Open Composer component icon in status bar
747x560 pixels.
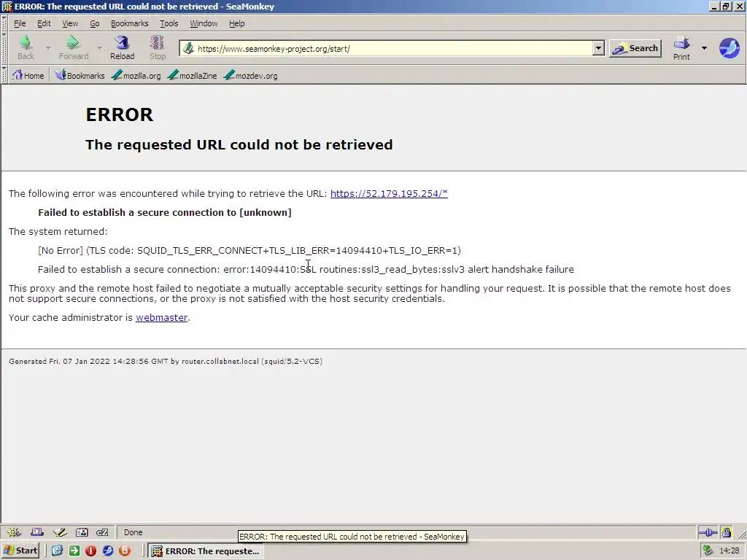tap(60, 532)
